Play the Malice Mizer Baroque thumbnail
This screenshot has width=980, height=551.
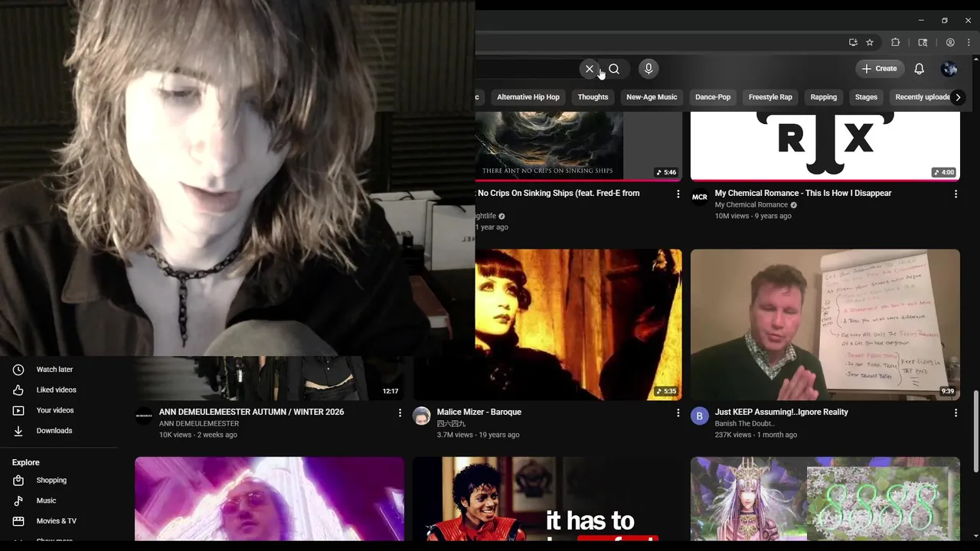tap(578, 324)
